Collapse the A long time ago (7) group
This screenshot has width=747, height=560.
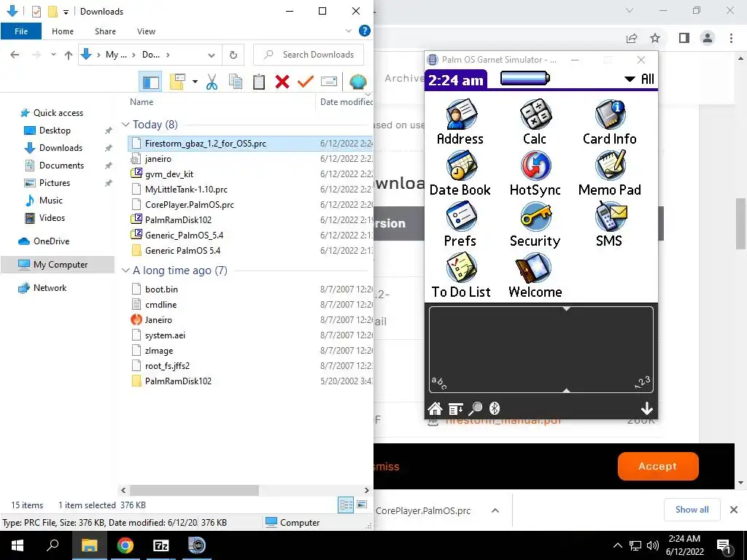(125, 271)
